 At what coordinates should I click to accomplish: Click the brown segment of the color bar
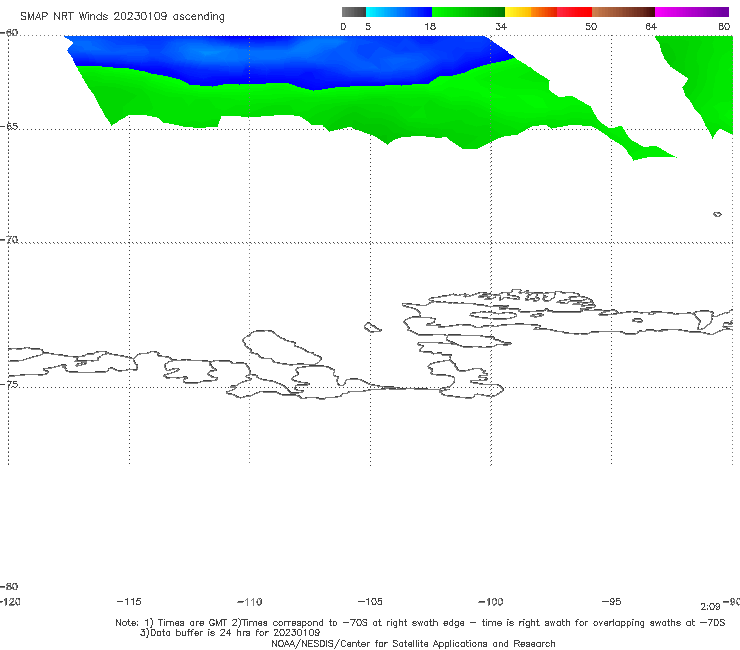(623, 12)
